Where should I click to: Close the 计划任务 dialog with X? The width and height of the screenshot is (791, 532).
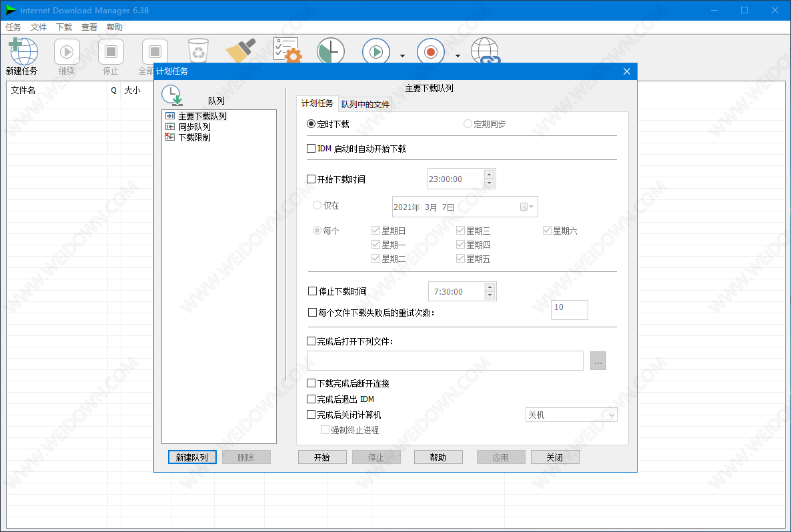(x=626, y=71)
